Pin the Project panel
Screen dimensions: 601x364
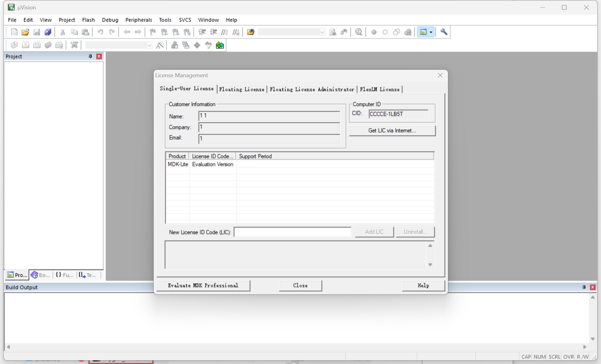[90, 56]
